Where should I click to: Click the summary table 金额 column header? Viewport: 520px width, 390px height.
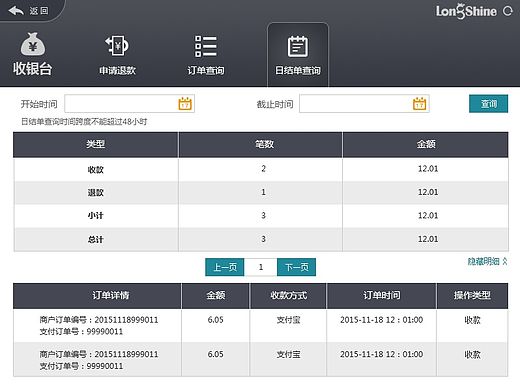(x=426, y=144)
